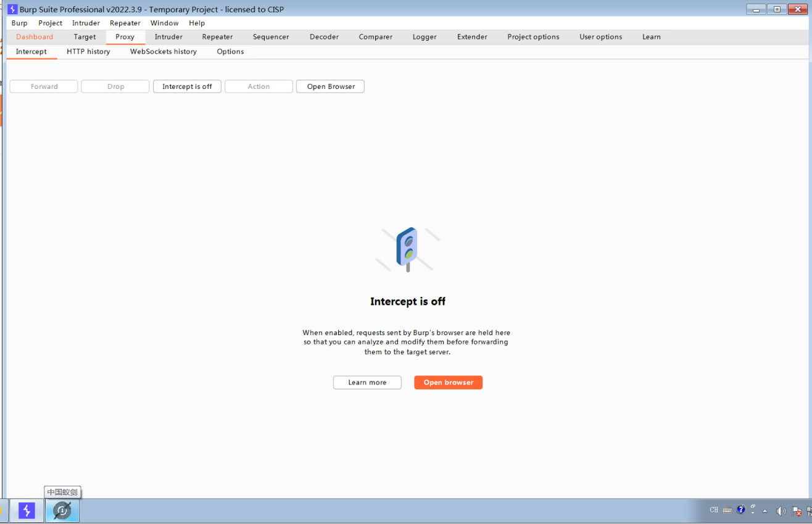This screenshot has height=524, width=812.
Task: Click the network tray icon at far right
Action: pyautogui.click(x=808, y=511)
